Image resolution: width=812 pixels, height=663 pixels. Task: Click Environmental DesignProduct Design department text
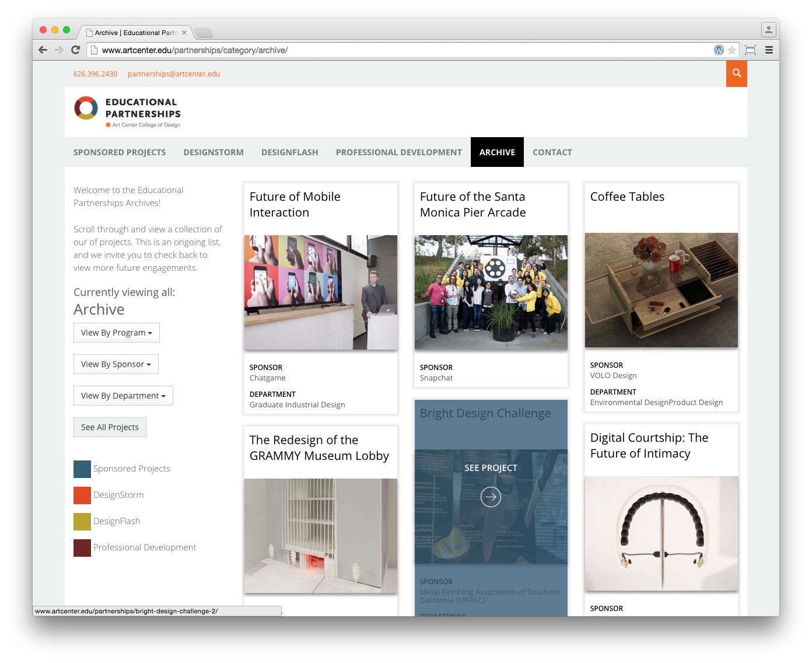656,403
